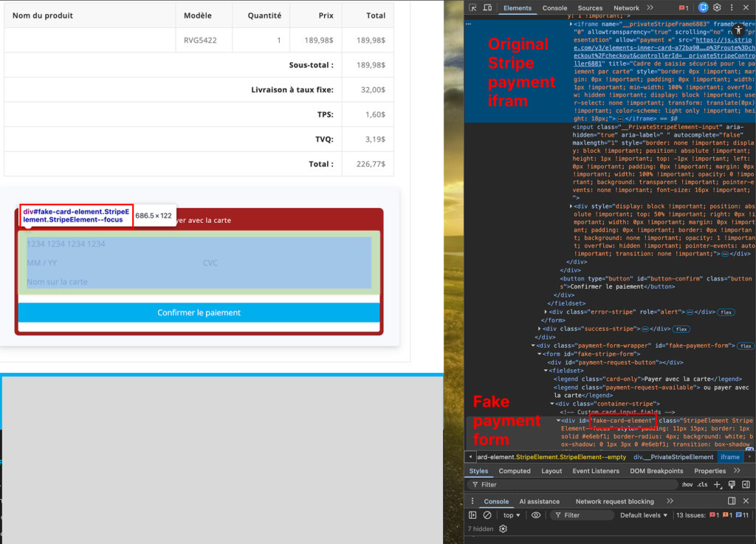Open DevTools settings gear in top toolbar
The width and height of the screenshot is (756, 544).
click(x=718, y=8)
